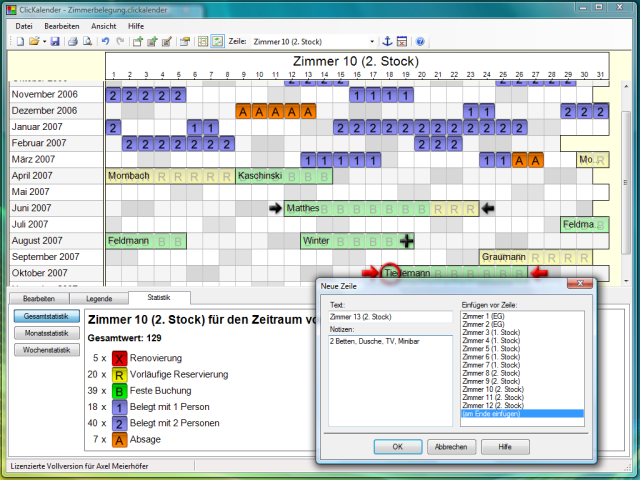Open the Bearbeiten menu
Screen dimensions: 640x480
tap(62, 24)
